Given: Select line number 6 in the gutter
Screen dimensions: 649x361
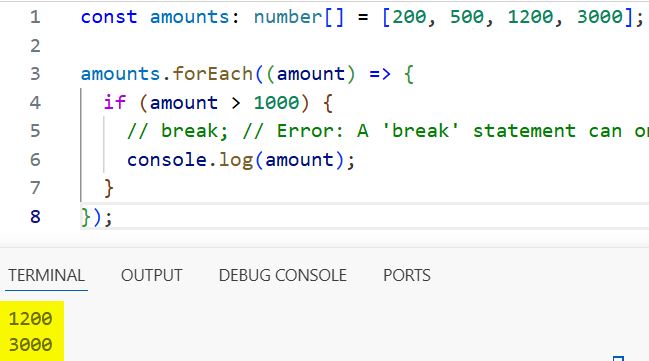Looking at the screenshot, I should click(35, 160).
